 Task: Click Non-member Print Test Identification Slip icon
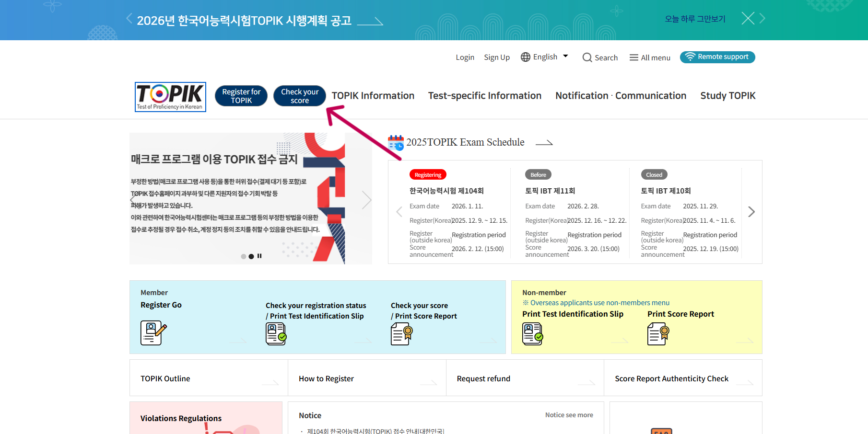[x=533, y=334]
